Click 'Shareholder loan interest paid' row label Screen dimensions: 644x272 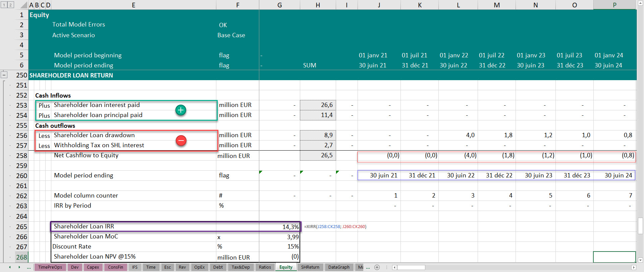[x=97, y=105]
